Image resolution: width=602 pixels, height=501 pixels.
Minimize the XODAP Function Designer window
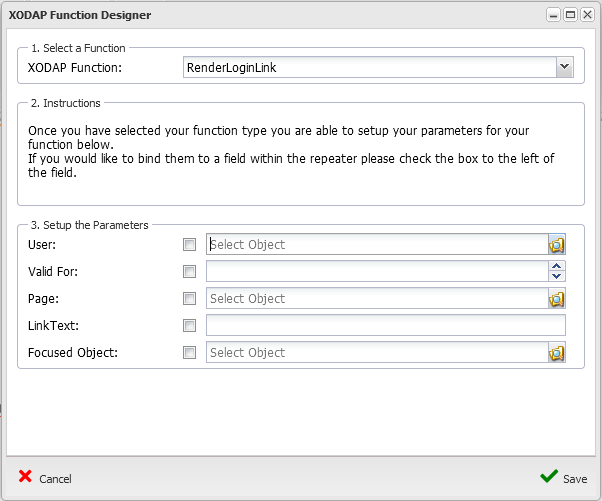coord(553,15)
